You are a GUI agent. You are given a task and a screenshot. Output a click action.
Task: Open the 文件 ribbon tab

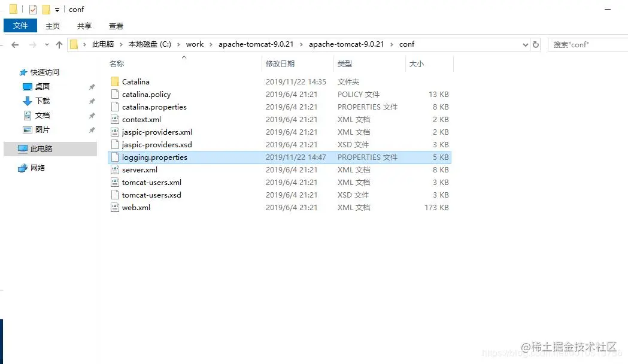(x=20, y=26)
